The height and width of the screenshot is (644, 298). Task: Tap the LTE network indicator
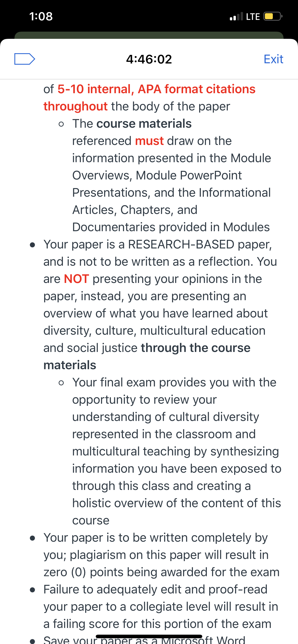point(253,17)
